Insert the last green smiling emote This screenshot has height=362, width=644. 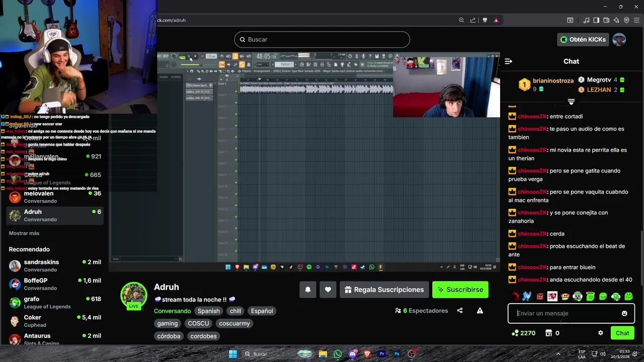[629, 297]
